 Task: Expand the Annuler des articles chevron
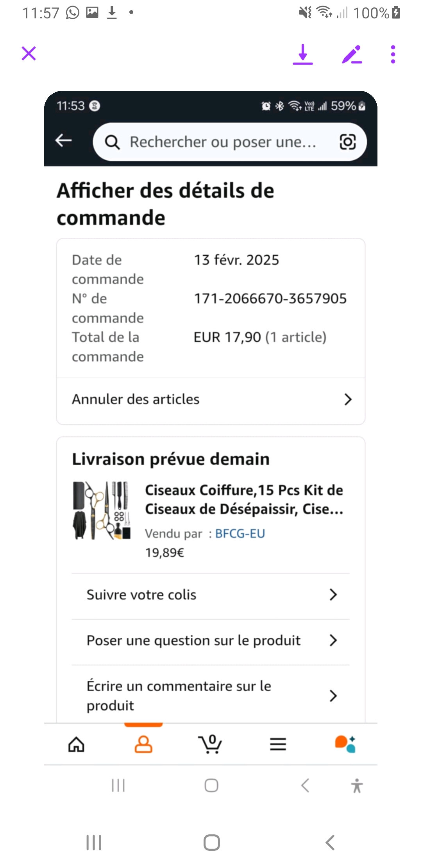(348, 399)
